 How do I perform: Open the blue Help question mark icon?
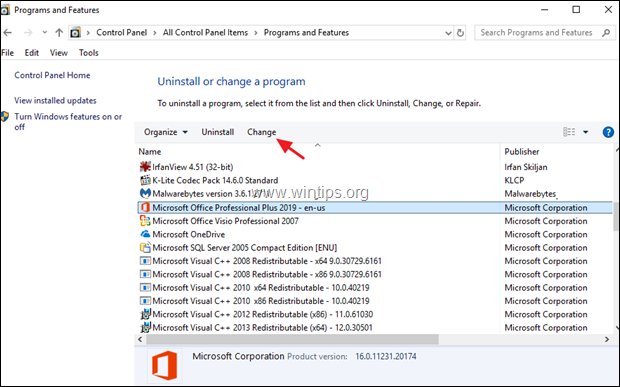coord(608,132)
